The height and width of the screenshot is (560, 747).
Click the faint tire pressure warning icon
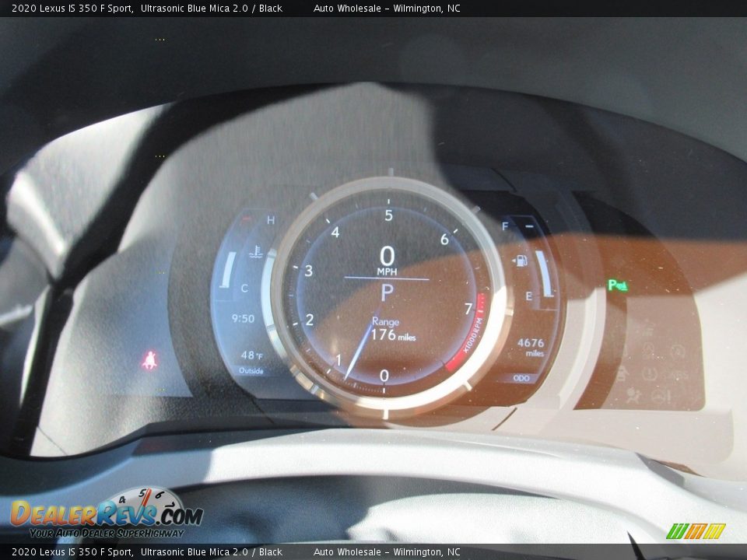pyautogui.click(x=650, y=374)
